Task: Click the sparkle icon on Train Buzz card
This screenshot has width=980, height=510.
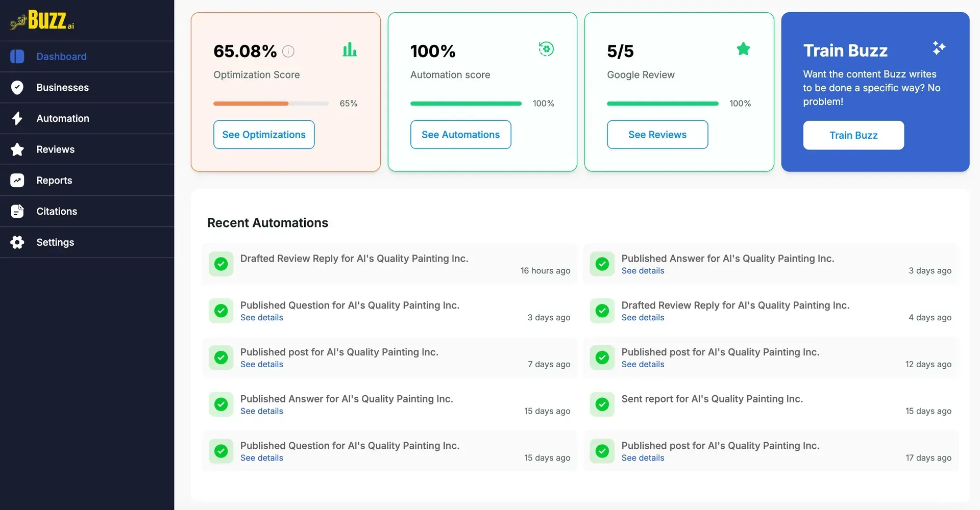Action: [939, 48]
